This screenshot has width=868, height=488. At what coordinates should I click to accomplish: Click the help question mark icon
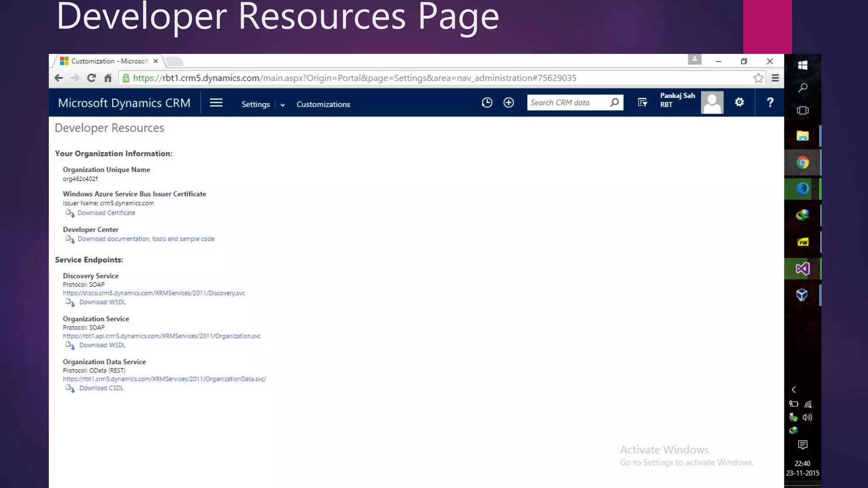click(770, 103)
